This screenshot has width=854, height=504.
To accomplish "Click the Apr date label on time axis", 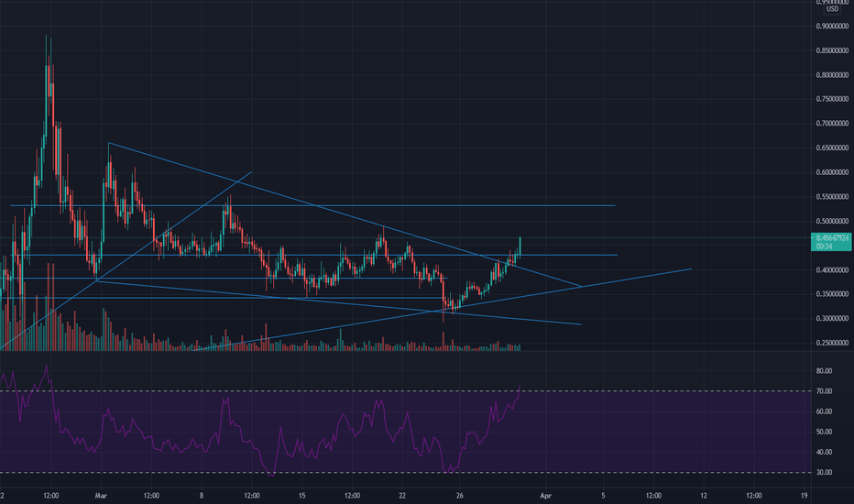I will 546,495.
